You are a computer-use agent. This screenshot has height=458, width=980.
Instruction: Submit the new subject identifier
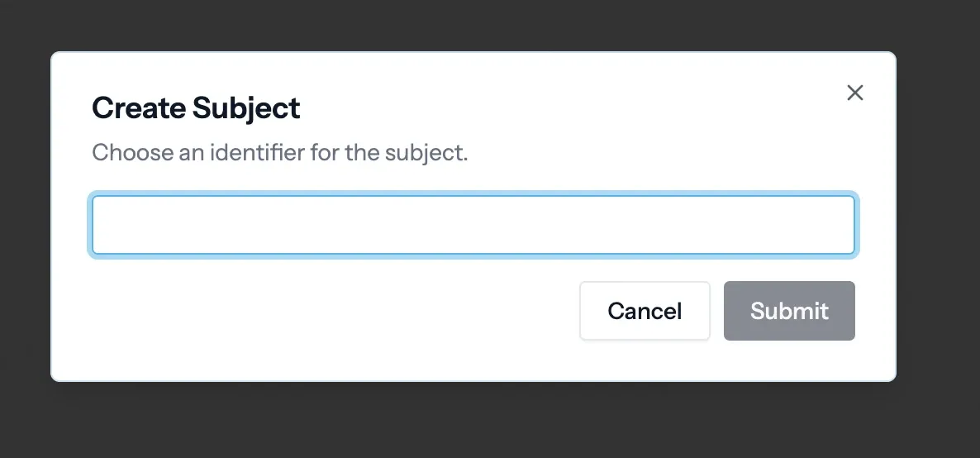(x=789, y=311)
